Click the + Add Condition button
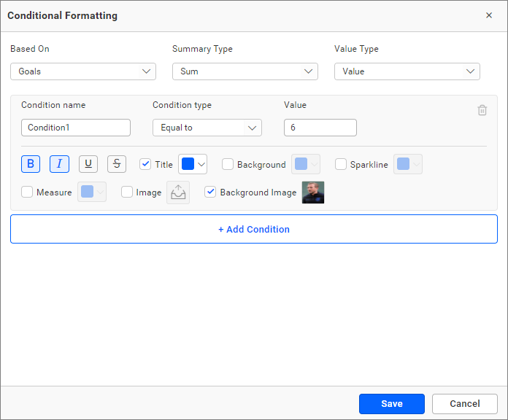Image resolution: width=508 pixels, height=420 pixels. [x=254, y=229]
